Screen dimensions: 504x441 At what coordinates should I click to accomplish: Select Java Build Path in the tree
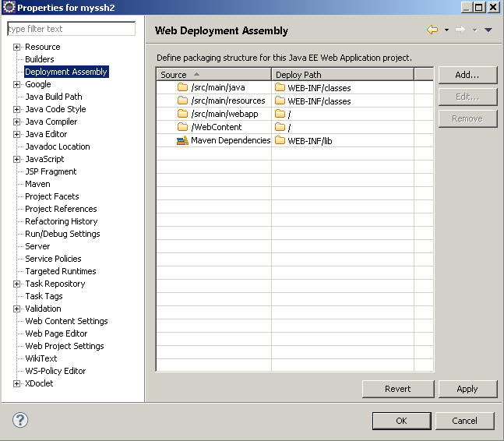click(x=53, y=97)
